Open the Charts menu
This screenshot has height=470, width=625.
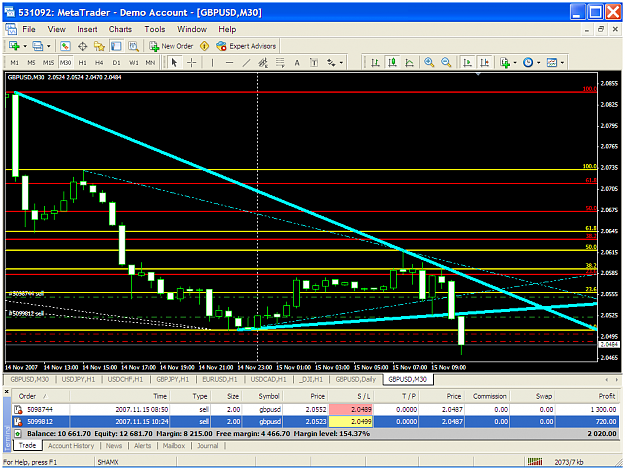[x=120, y=29]
